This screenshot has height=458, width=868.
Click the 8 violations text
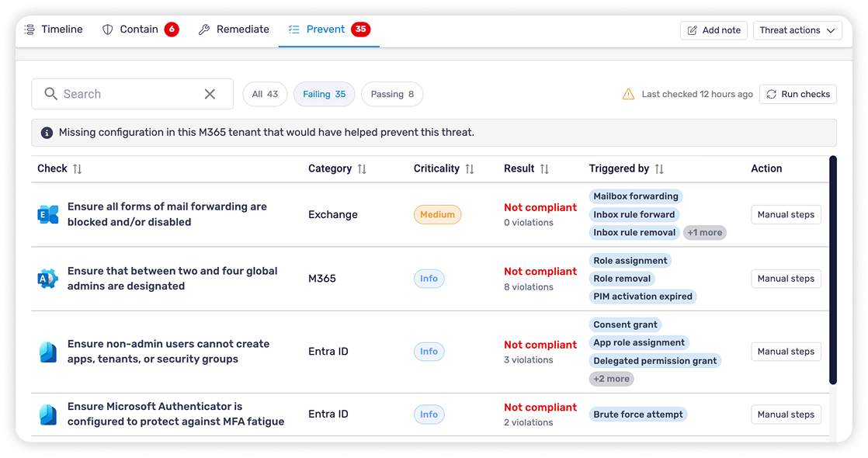tap(529, 287)
